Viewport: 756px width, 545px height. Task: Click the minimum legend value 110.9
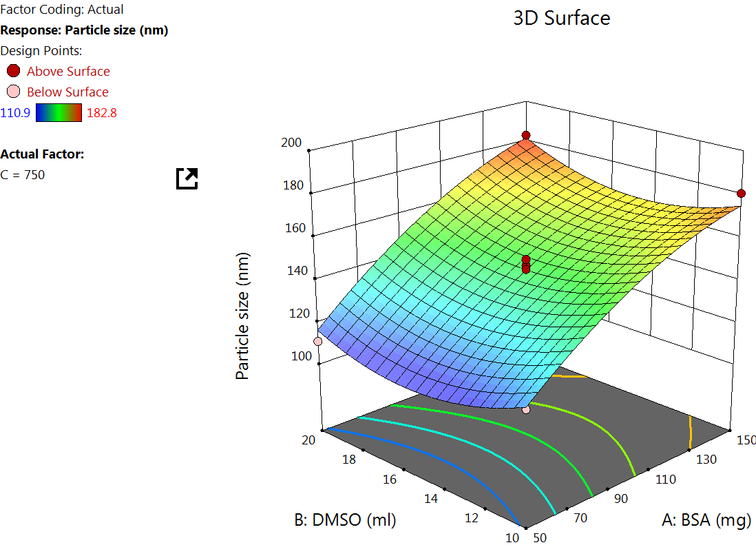point(15,113)
